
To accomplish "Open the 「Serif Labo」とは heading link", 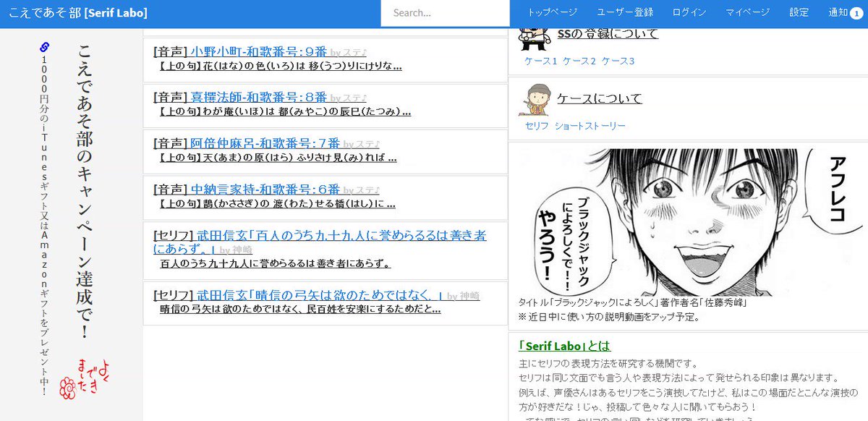I will pos(565,346).
